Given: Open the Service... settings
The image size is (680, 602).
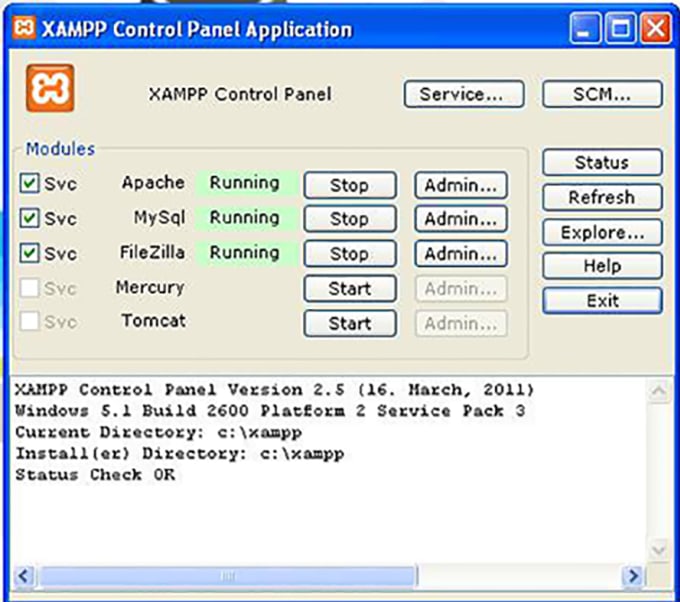Looking at the screenshot, I should (x=464, y=94).
